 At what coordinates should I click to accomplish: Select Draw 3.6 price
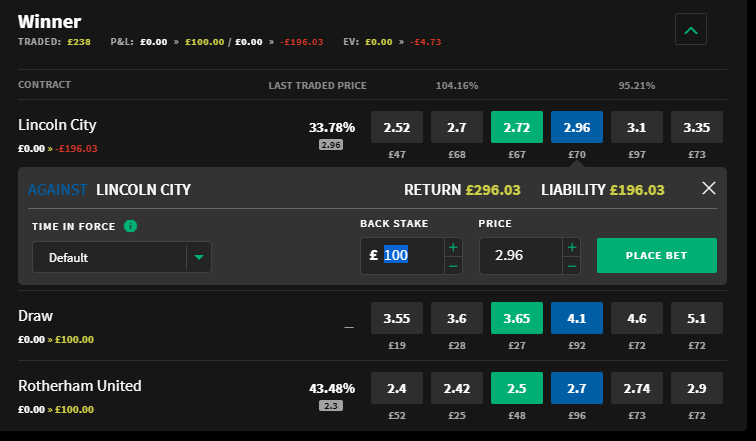pos(457,318)
